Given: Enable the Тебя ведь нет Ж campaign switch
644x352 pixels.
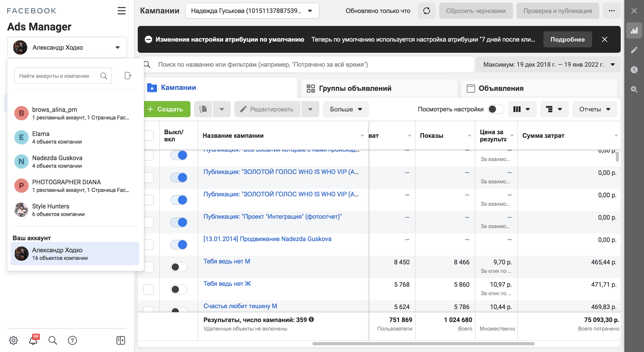Looking at the screenshot, I should point(179,289).
